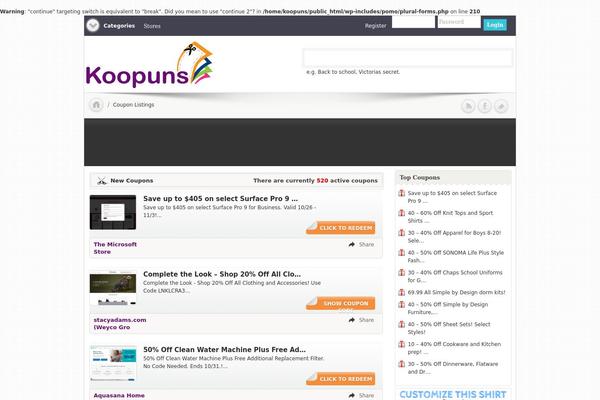This screenshot has height=400, width=600.
Task: Open the Categories dropdown arrow icon
Action: [93, 26]
